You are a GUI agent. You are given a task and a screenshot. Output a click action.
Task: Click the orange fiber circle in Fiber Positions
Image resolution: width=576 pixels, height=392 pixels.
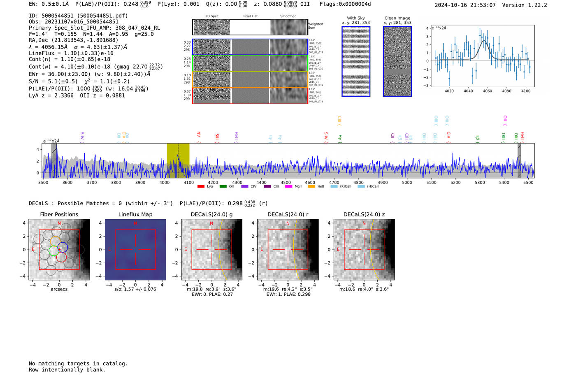coord(55,241)
